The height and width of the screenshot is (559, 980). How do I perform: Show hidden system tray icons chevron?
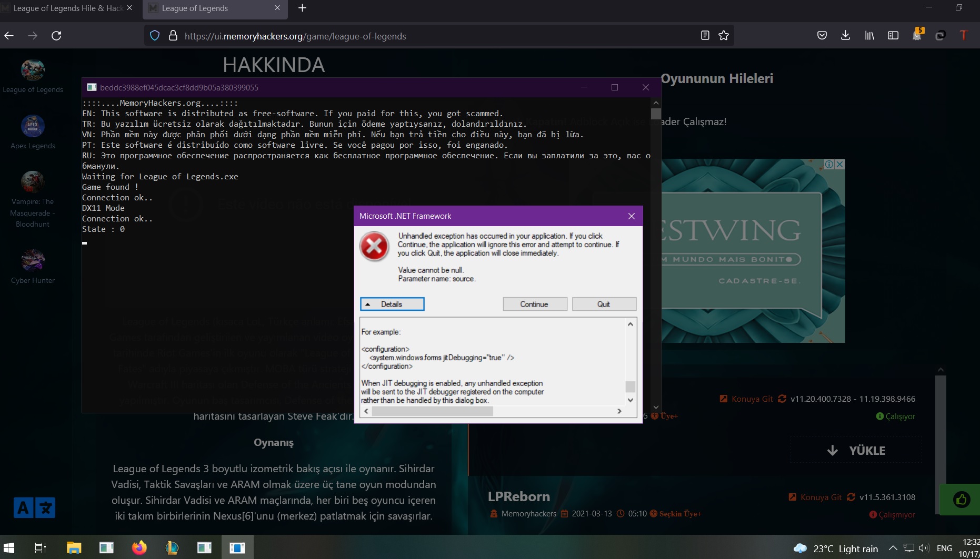[x=893, y=548]
